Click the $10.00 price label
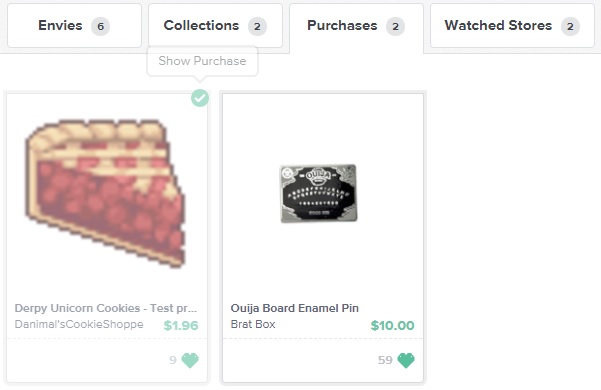 click(392, 325)
